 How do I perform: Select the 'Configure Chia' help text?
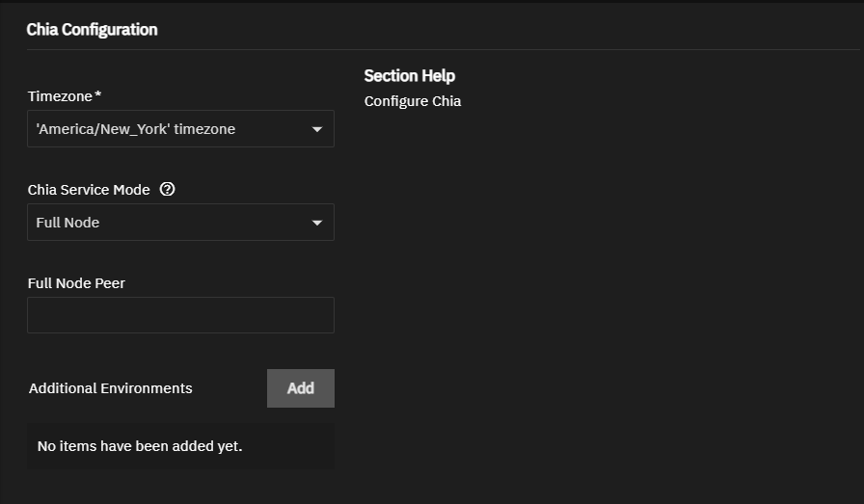[x=413, y=101]
